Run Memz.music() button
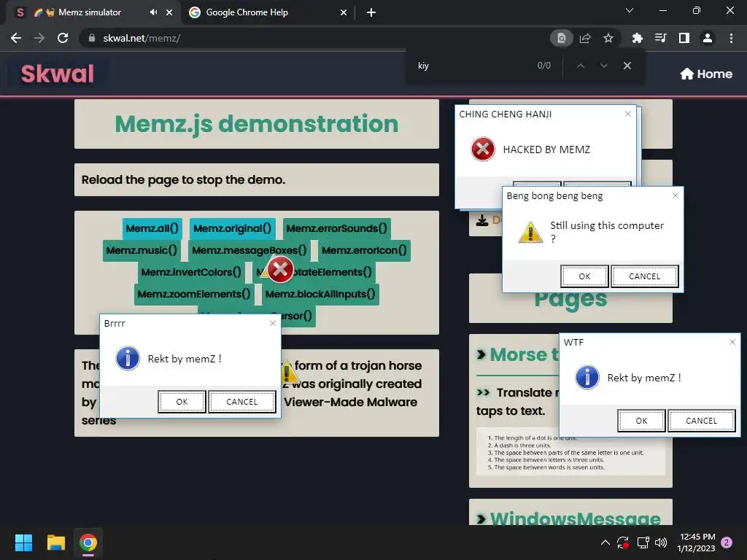This screenshot has height=560, width=747. [142, 251]
